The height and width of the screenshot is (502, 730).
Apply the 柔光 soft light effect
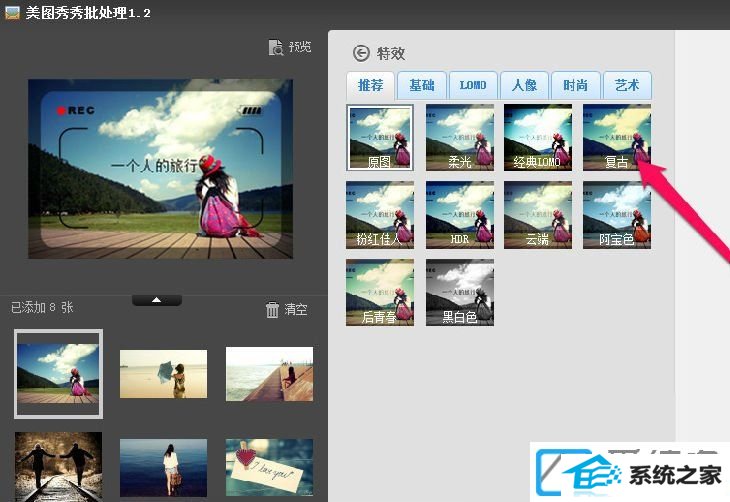pos(460,138)
